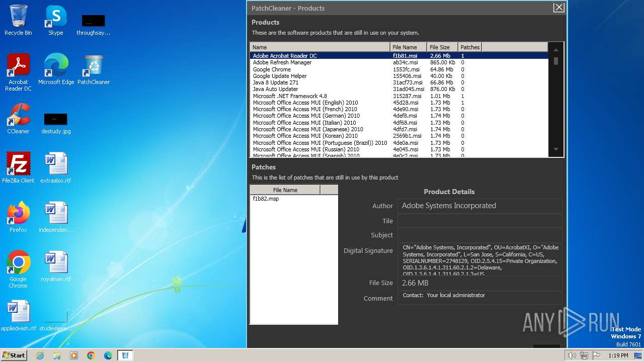This screenshot has width=644, height=362.
Task: Select Office Access MUI (Russian) 2010 row
Action: click(399, 149)
